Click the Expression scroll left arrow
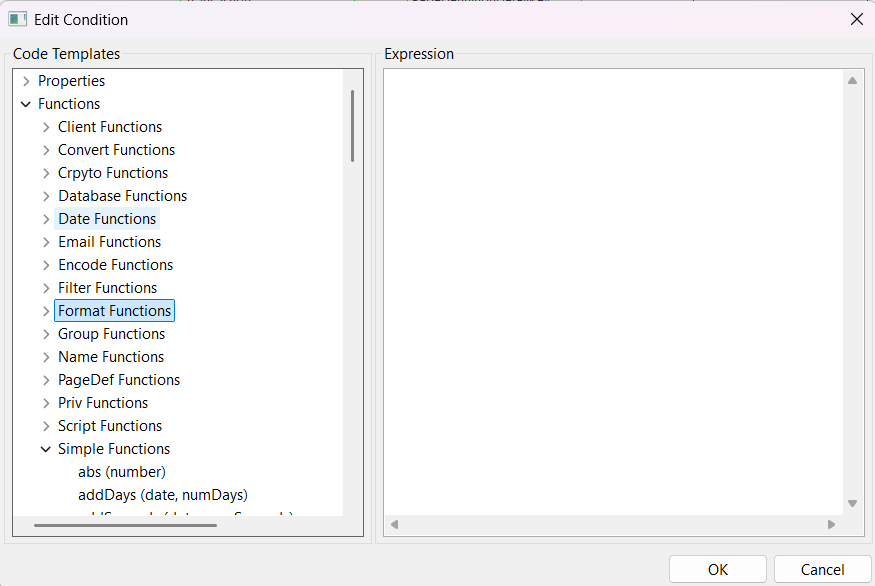 point(395,525)
